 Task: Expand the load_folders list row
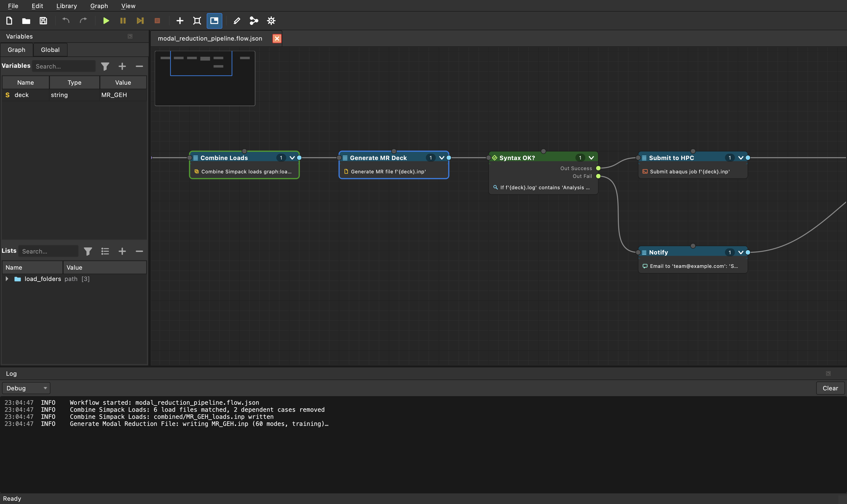[x=7, y=279]
